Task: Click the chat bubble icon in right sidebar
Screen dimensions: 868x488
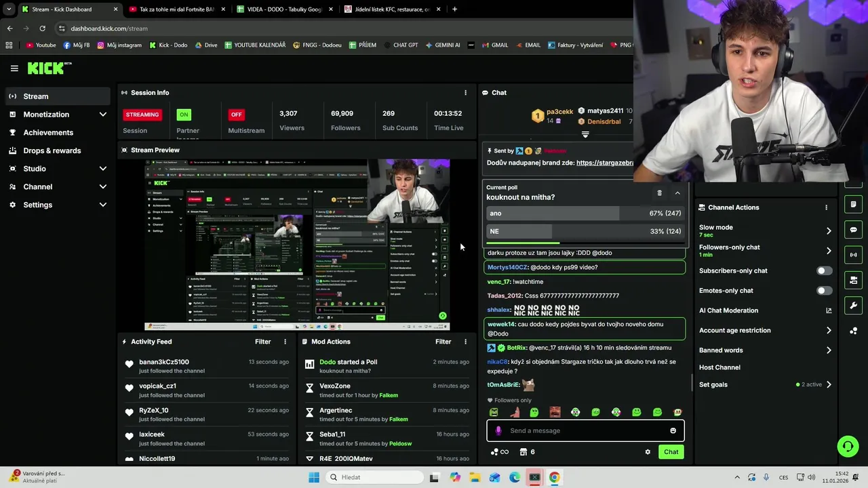Action: [853, 230]
